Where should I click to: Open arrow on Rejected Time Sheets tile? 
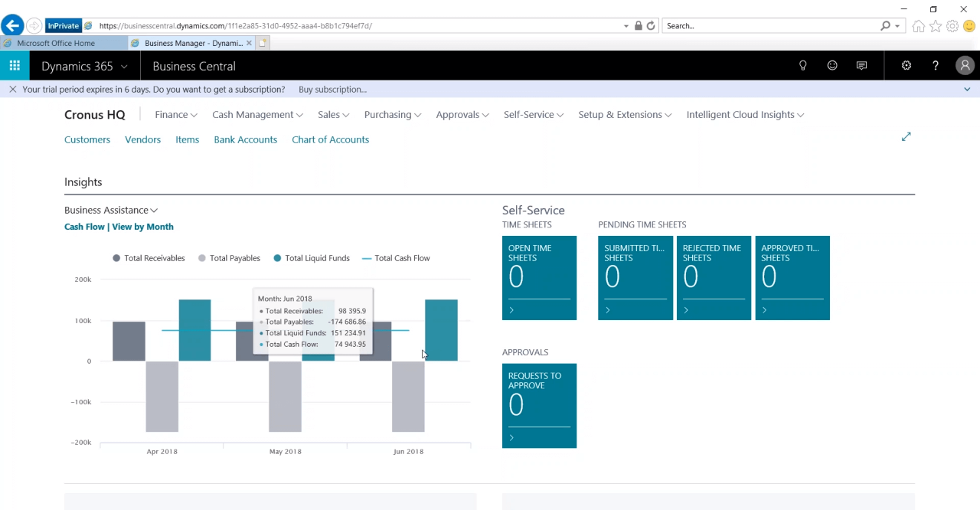coord(686,310)
